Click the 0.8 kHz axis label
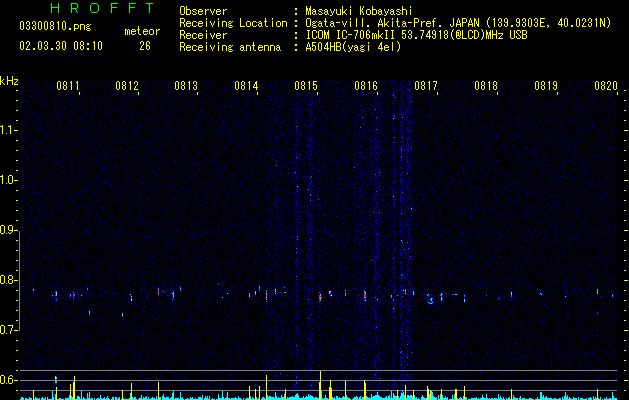The width and height of the screenshot is (629, 400). click(8, 280)
